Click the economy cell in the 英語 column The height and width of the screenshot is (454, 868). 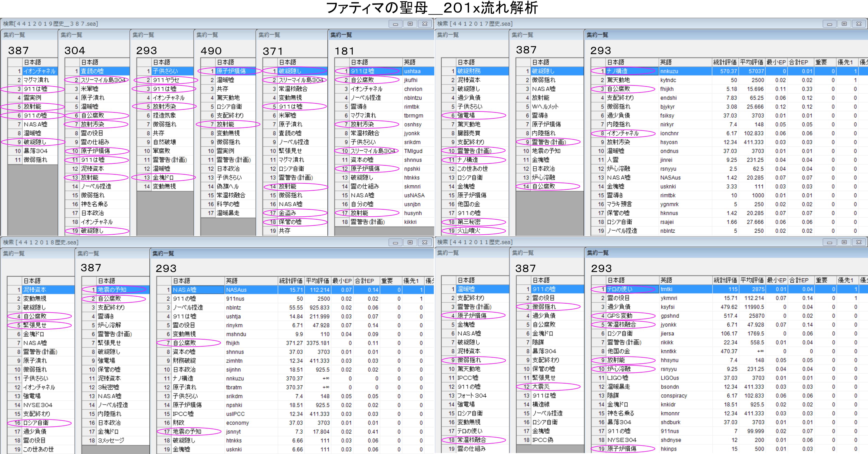coord(238,423)
